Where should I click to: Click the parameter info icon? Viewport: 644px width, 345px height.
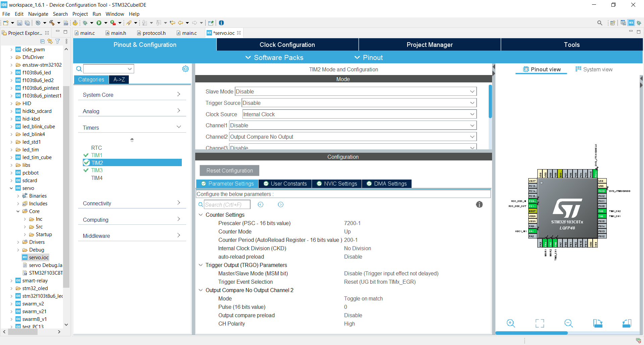(x=479, y=204)
